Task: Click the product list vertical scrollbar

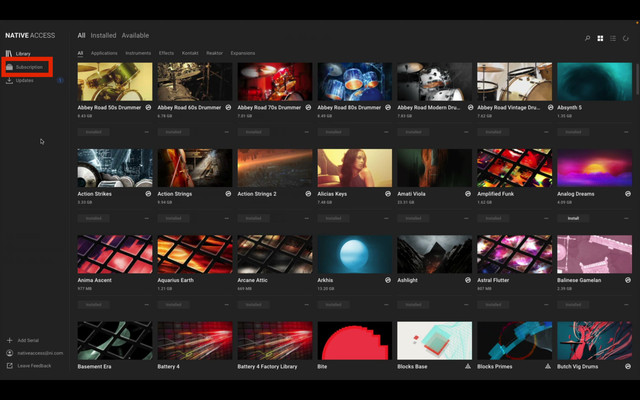Action: pyautogui.click(x=636, y=80)
